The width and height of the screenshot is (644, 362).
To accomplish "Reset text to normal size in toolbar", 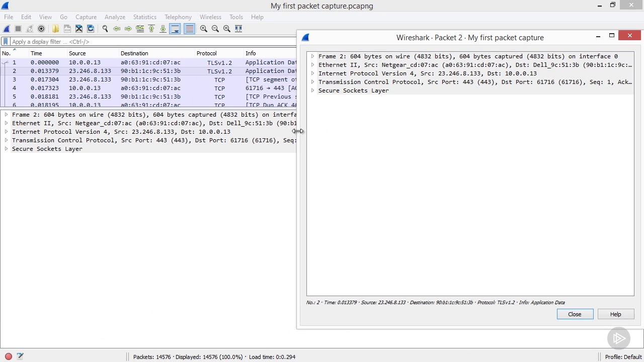I will tap(227, 29).
